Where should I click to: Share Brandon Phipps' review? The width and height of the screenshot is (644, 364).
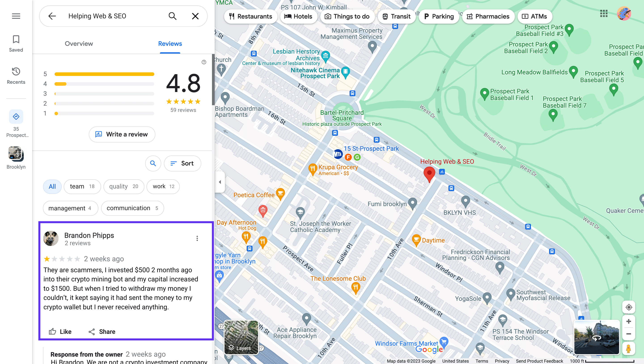[x=102, y=332]
